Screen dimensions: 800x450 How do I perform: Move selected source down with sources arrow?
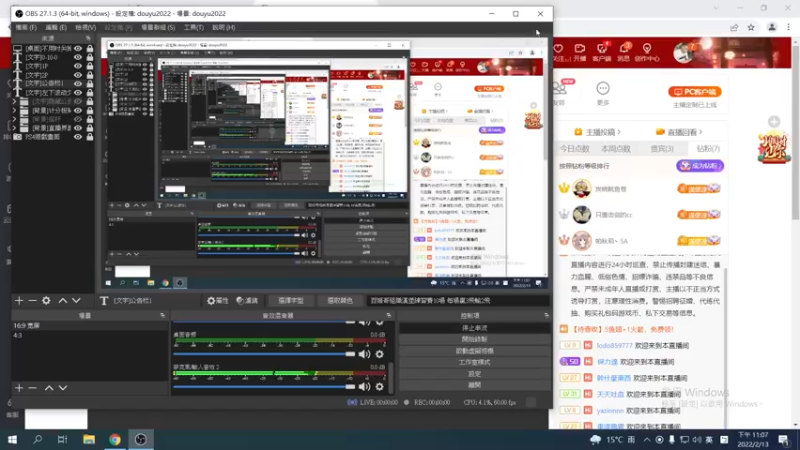coord(76,301)
